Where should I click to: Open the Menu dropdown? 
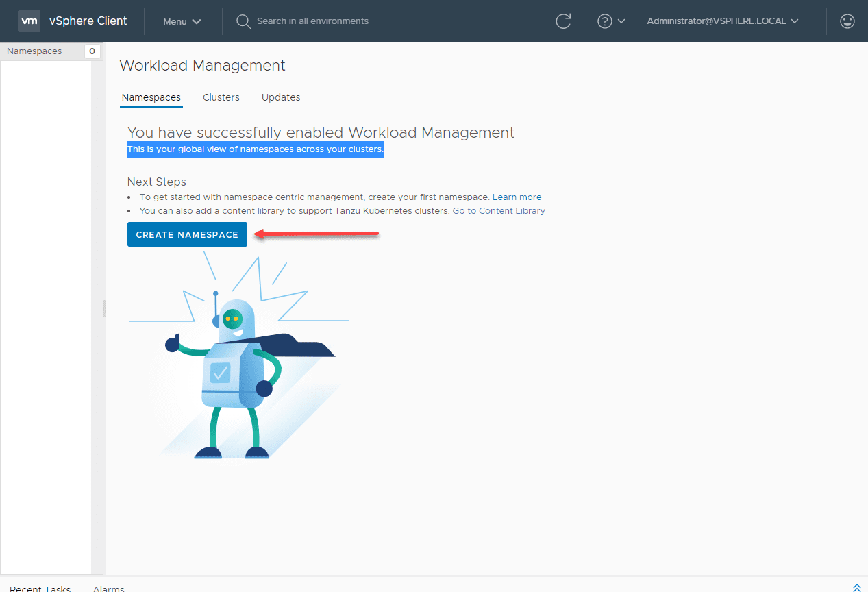(x=181, y=21)
